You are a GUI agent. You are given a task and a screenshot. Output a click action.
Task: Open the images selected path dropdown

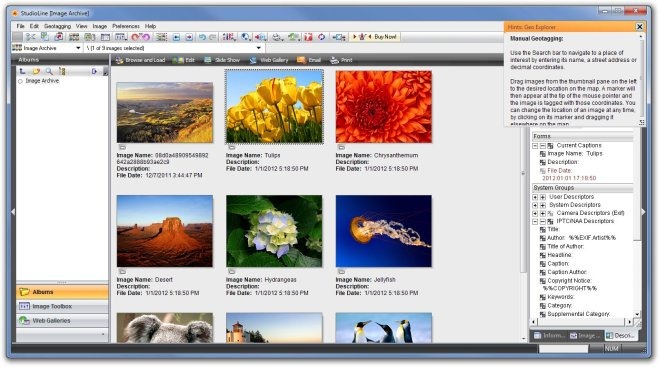pos(258,48)
